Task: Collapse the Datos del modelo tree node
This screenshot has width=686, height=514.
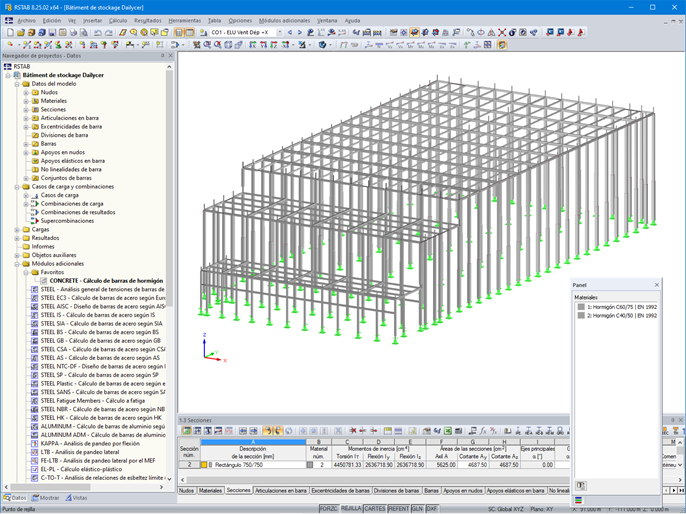Action: point(17,84)
